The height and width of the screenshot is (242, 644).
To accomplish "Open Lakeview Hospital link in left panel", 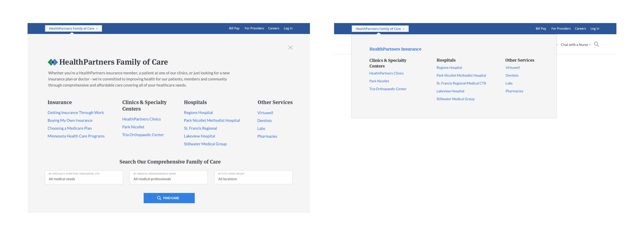I will click(x=199, y=136).
